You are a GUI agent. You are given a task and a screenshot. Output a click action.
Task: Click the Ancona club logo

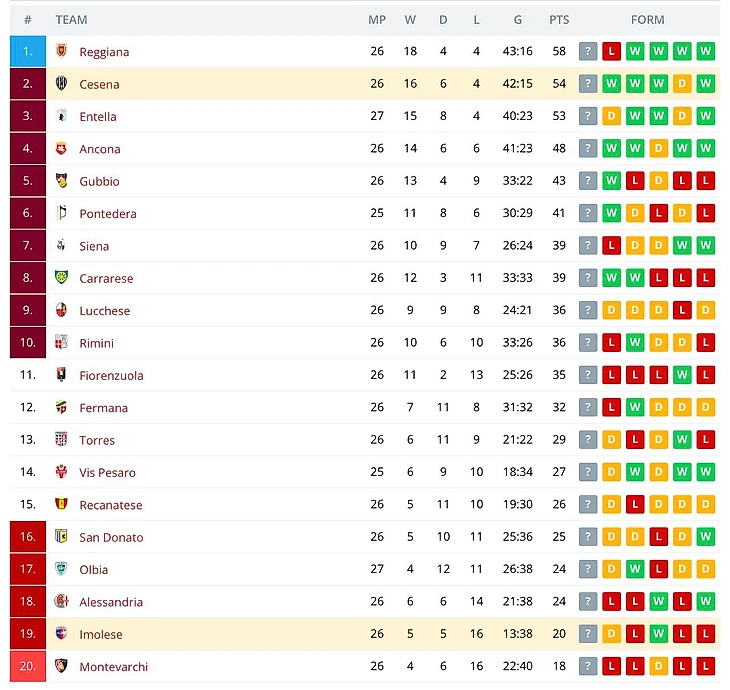[x=61, y=149]
